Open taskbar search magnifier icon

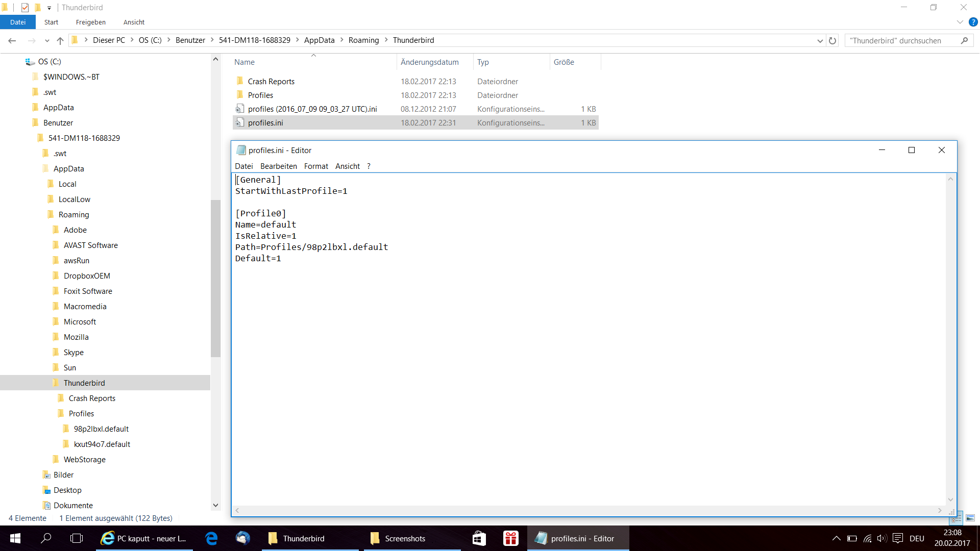(46, 538)
